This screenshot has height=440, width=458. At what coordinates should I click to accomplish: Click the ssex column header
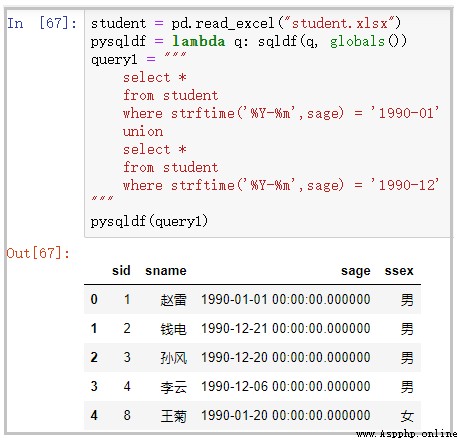pos(399,270)
